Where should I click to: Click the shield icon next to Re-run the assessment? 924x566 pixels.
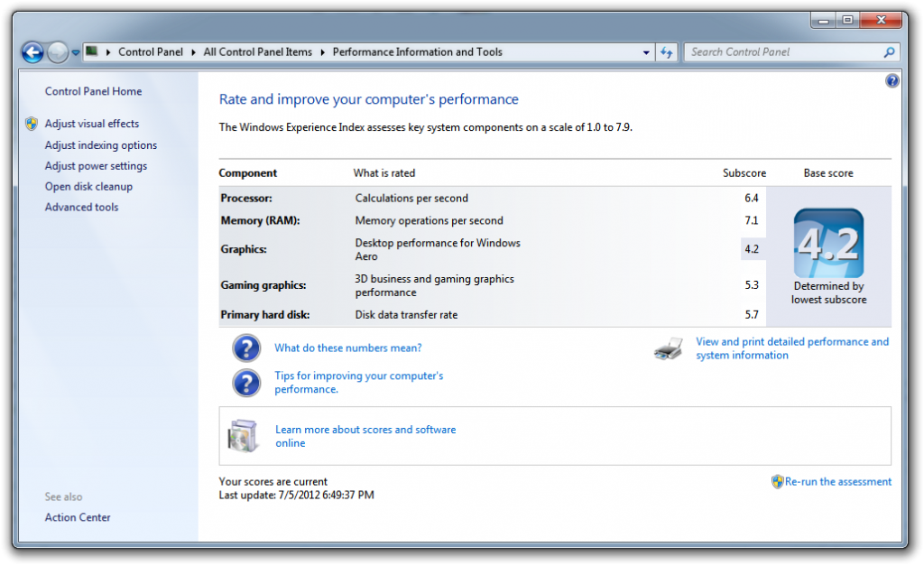pyautogui.click(x=777, y=481)
